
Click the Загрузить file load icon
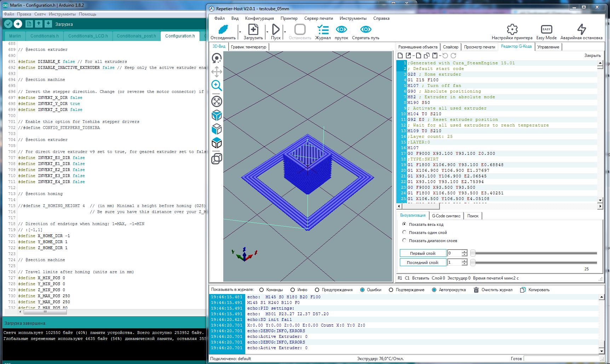click(x=253, y=30)
